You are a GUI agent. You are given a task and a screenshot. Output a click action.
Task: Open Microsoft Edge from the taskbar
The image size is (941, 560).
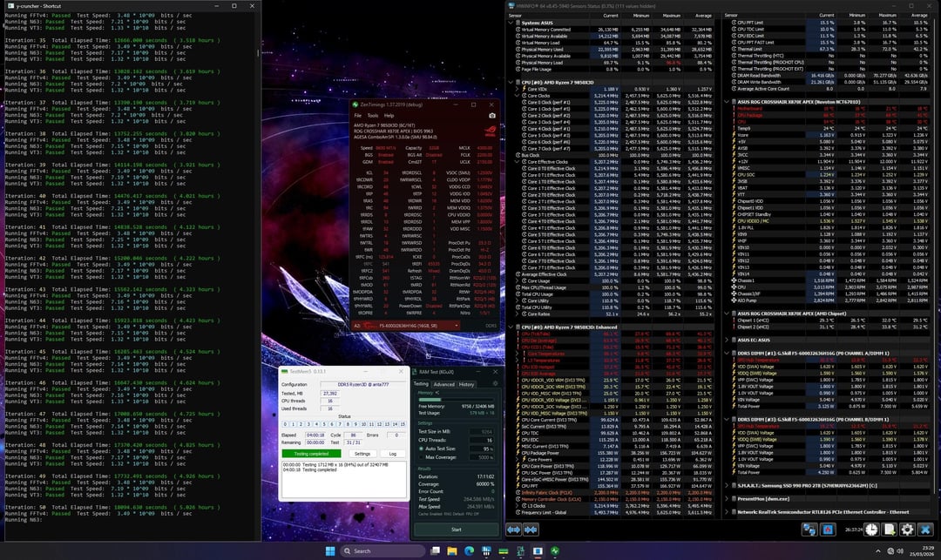(468, 550)
